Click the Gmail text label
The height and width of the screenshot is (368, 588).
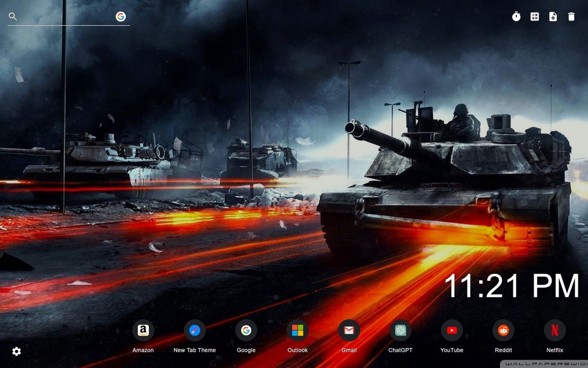coord(349,350)
